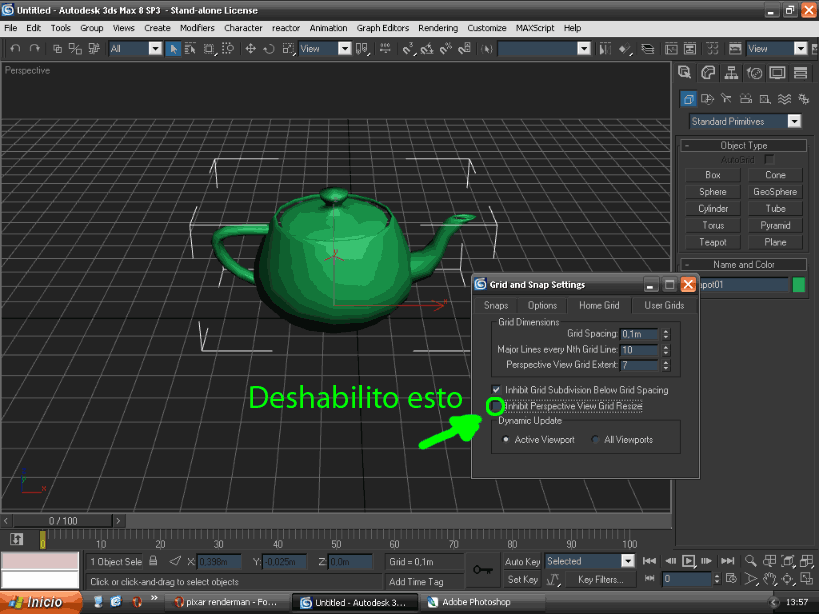
Task: Open the Key Filters dialog button
Action: pos(601,580)
